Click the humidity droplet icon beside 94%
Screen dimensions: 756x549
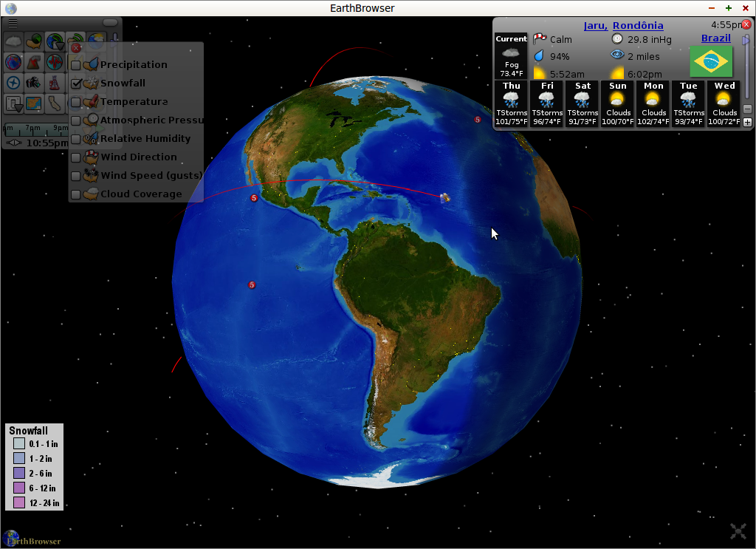point(539,56)
